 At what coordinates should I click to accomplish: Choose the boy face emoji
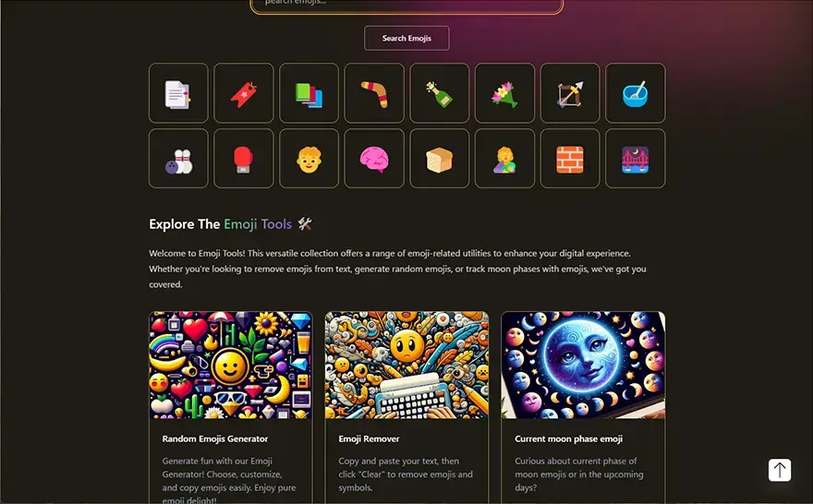click(x=309, y=159)
